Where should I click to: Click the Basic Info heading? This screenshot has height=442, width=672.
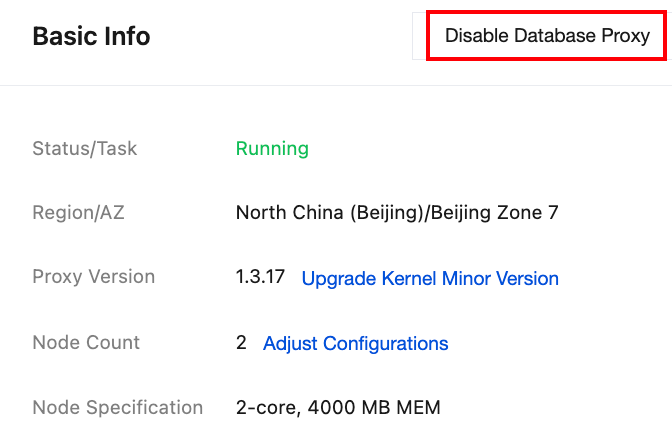(91, 37)
